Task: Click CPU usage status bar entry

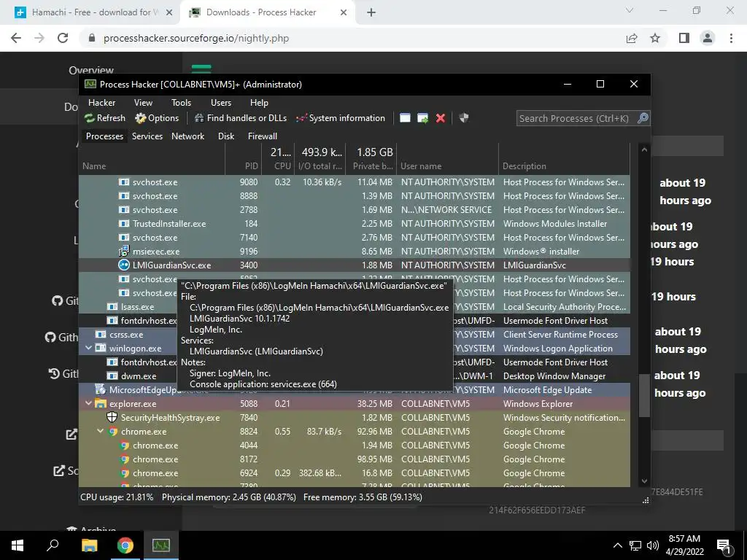Action: (117, 497)
